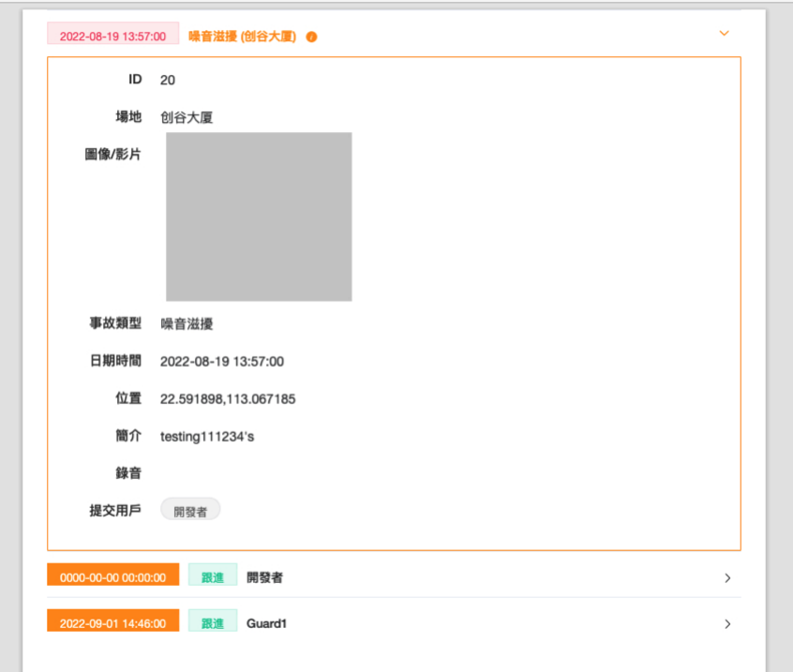Click the orange 2022-09-01 14:46:00 timestamp badge
This screenshot has height=672, width=793.
click(112, 622)
